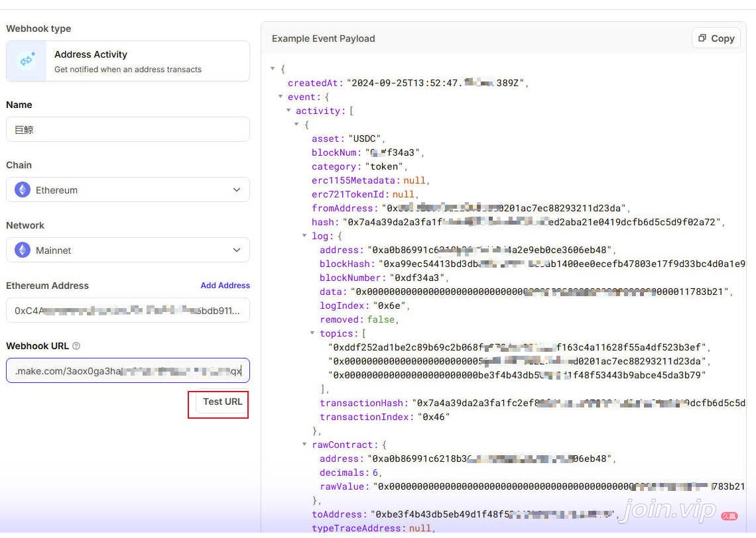
Task: Select the Address Activity webhook type card
Action: click(x=128, y=61)
